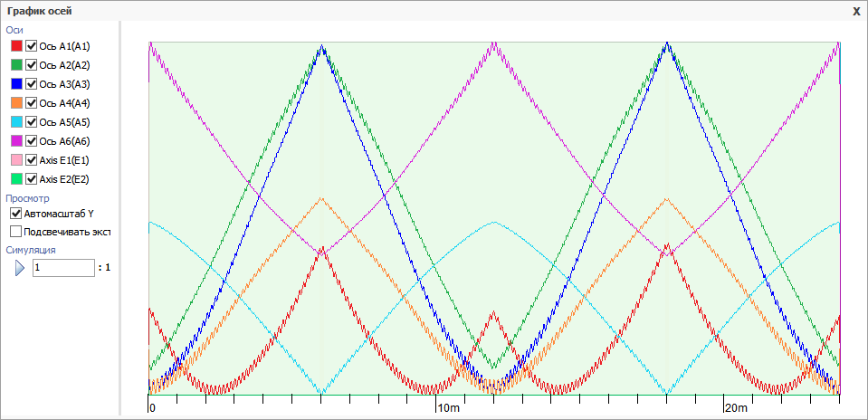Toggle the Axis E1(E1) checkbox
Screen dimensions: 868x420
click(x=32, y=160)
